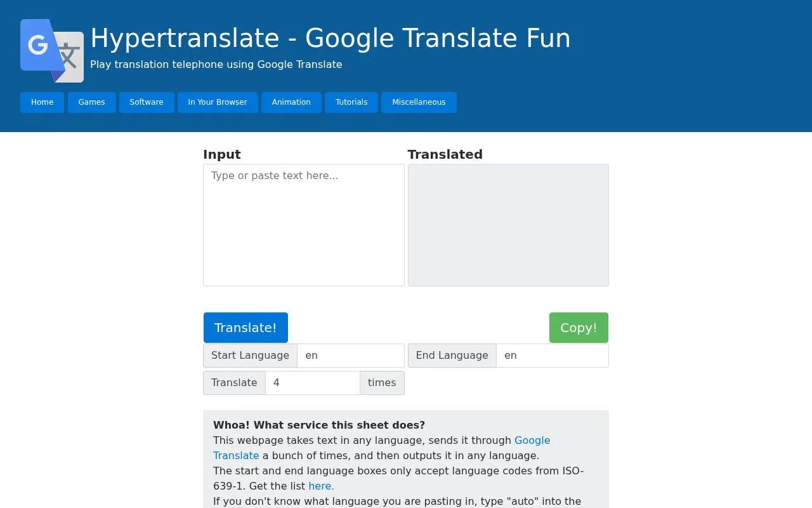Click the green Copy! button
The height and width of the screenshot is (508, 812).
579,328
